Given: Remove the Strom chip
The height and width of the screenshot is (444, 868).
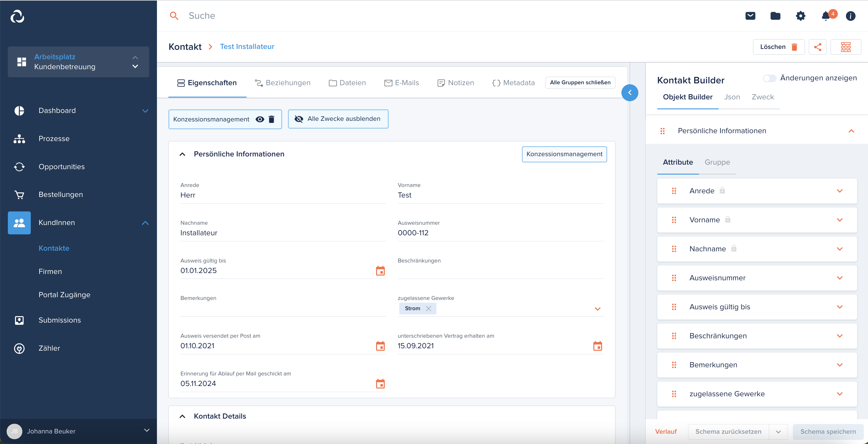Looking at the screenshot, I should 429,308.
